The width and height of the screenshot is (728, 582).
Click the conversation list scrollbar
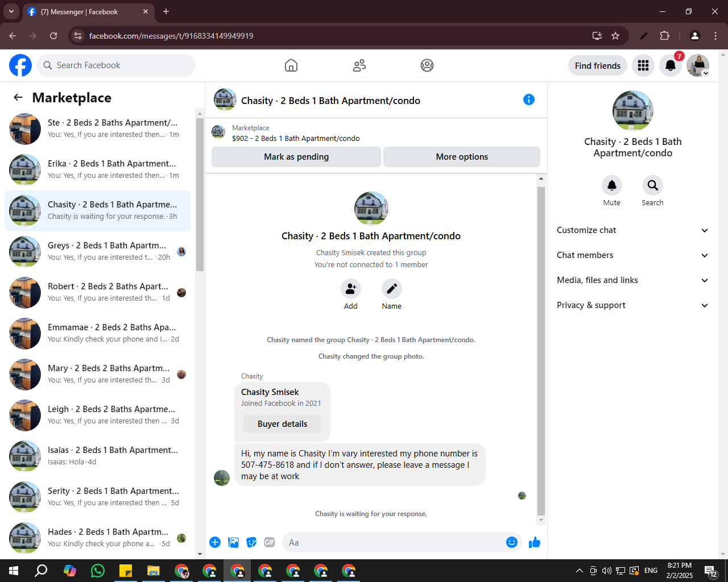(200, 195)
